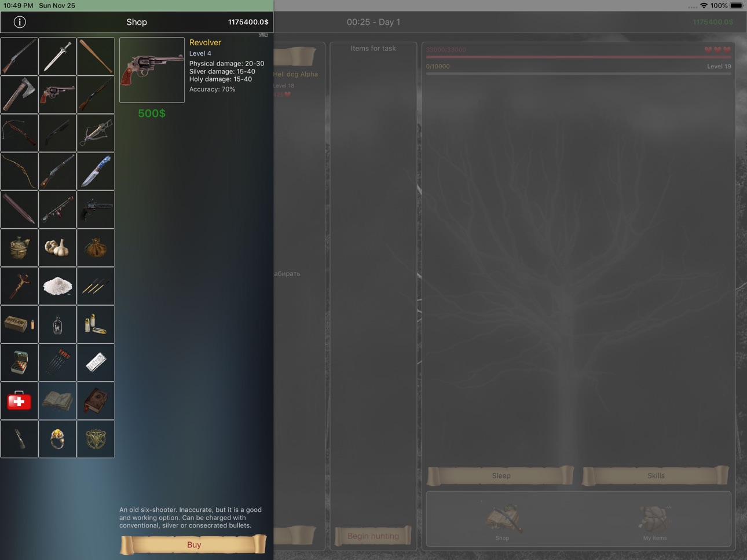Select the long rifle shop item
Image resolution: width=747 pixels, height=560 pixels.
click(19, 56)
